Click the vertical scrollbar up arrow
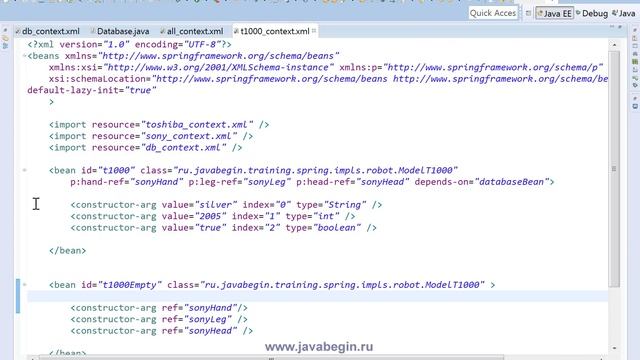This screenshot has width=640, height=360. (614, 44)
